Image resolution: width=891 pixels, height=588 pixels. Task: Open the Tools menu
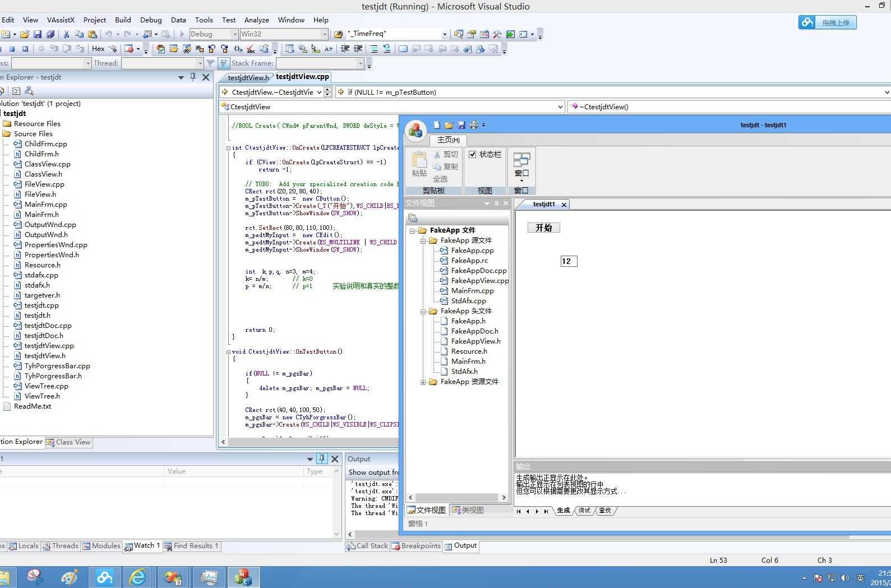tap(204, 20)
